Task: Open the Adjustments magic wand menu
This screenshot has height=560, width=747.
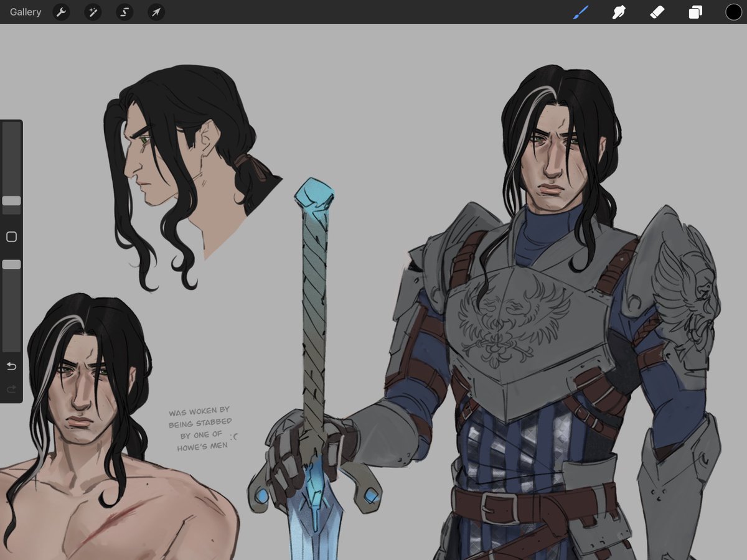Action: pos(93,12)
